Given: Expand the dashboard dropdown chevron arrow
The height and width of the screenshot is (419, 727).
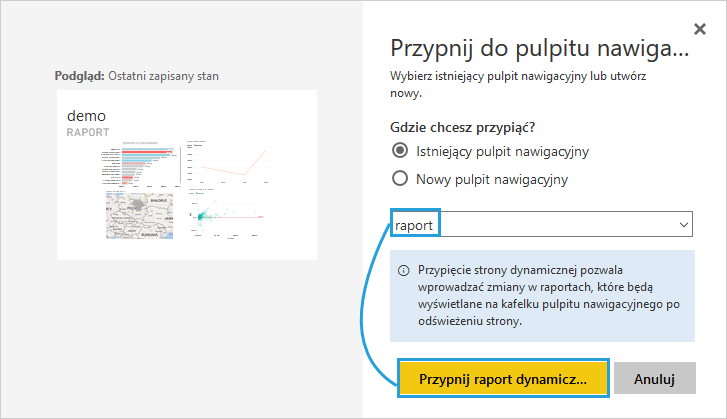Looking at the screenshot, I should coord(683,225).
